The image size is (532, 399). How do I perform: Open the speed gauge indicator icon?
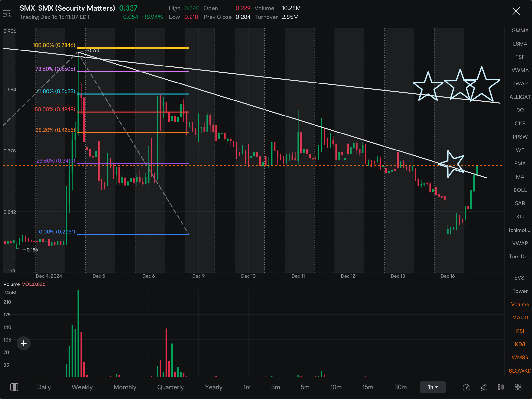pyautogui.click(x=466, y=387)
